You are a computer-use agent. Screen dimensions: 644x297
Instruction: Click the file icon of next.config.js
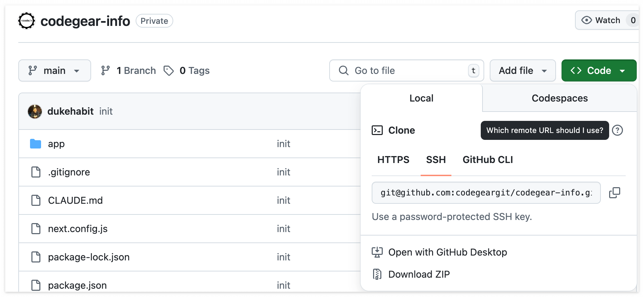tap(36, 229)
